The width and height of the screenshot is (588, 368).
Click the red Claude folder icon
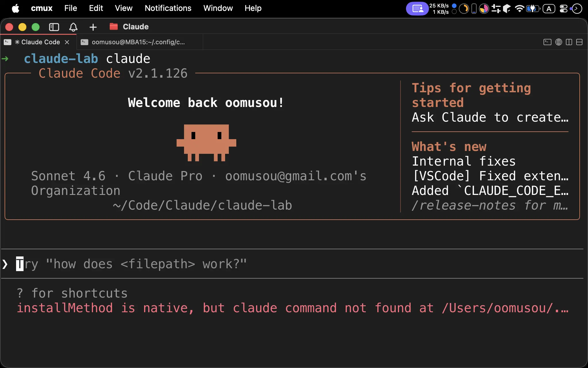point(114,26)
